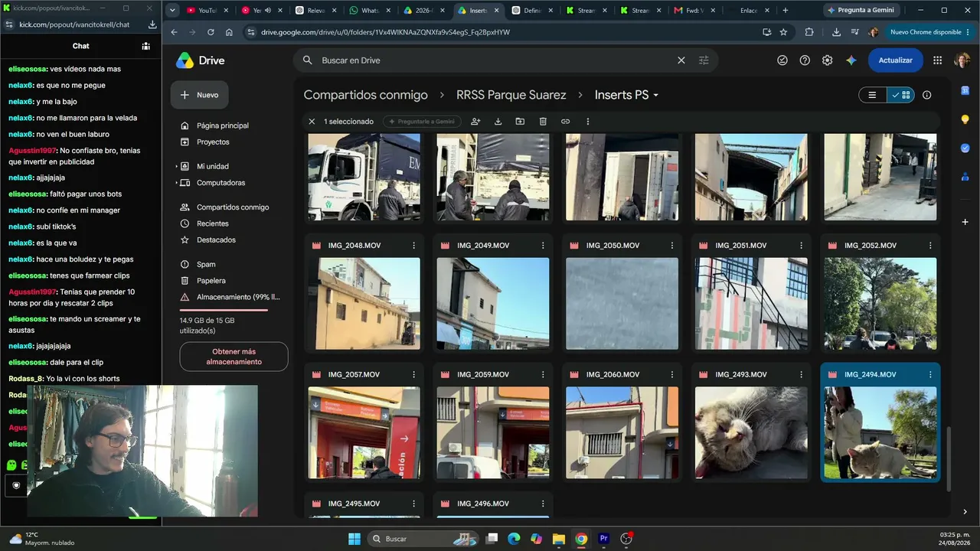
Task: Click the Nuevo button
Action: point(199,95)
